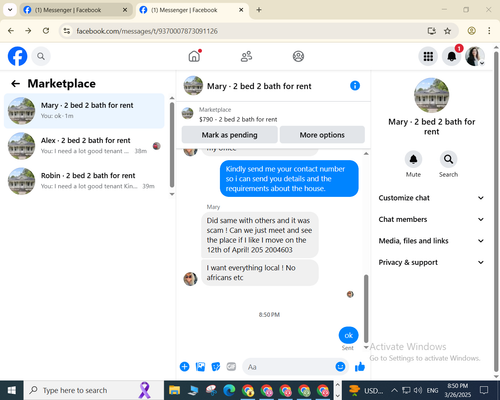Click the install app icon in address bar
This screenshot has width=500, height=400.
click(432, 31)
